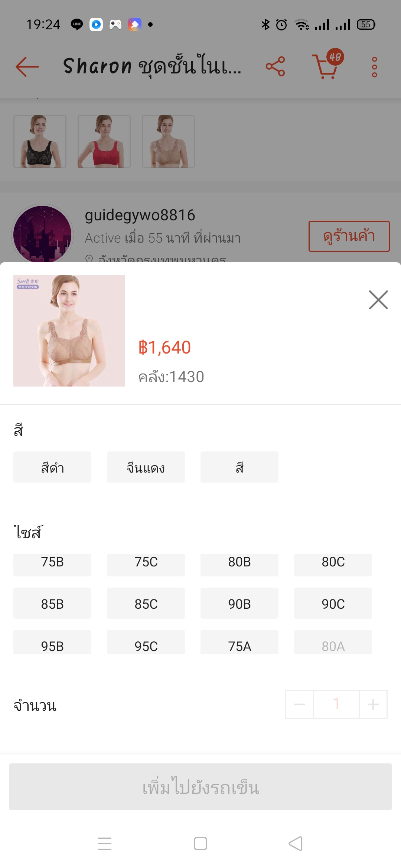Increase quantity with plus button
Viewport: 401px width, 868px height.
click(373, 704)
